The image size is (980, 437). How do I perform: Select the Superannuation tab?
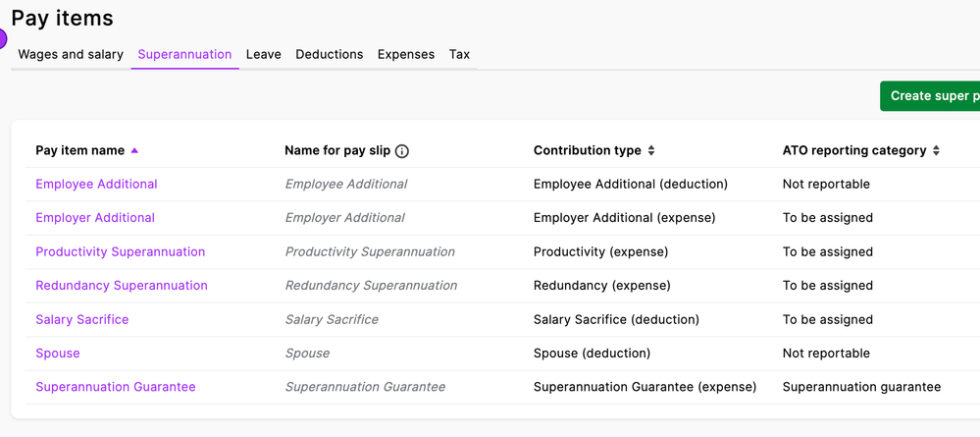coord(184,54)
